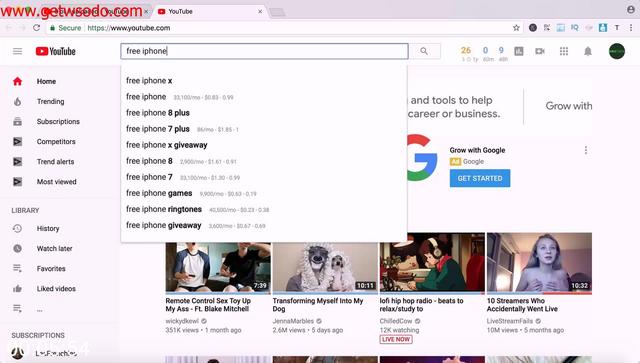Open the hamburger guide menu

pyautogui.click(x=17, y=51)
